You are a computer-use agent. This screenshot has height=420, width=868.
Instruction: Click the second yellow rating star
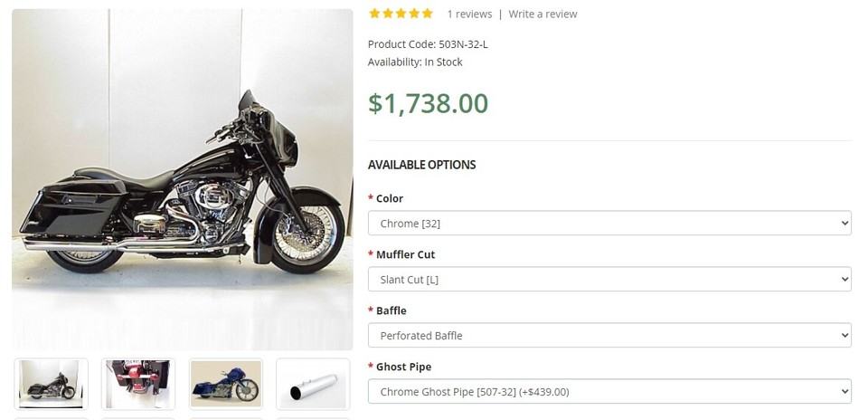388,14
